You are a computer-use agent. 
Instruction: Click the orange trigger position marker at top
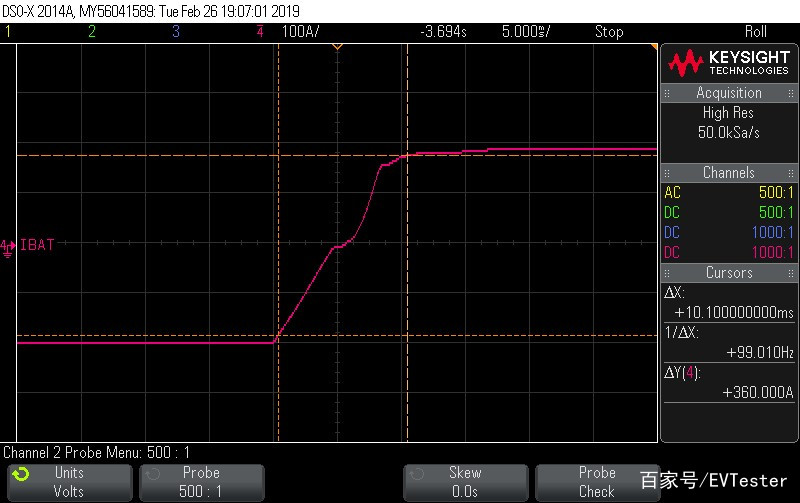click(337, 47)
